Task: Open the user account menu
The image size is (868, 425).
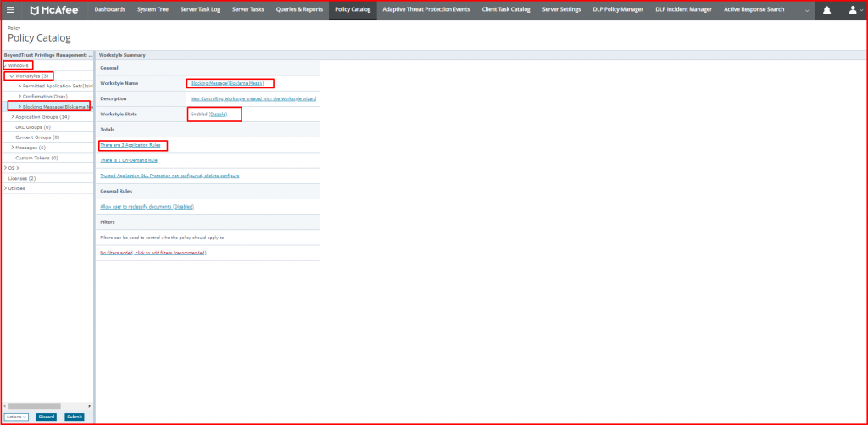Action: pos(853,10)
